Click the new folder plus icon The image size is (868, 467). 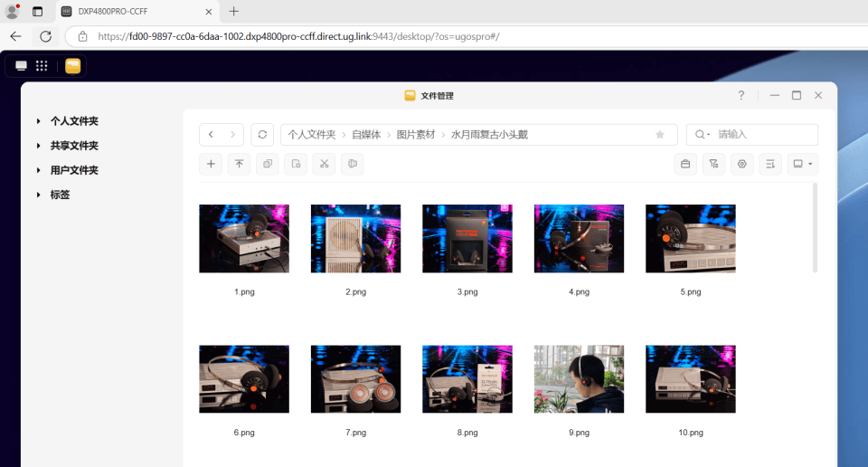click(211, 164)
